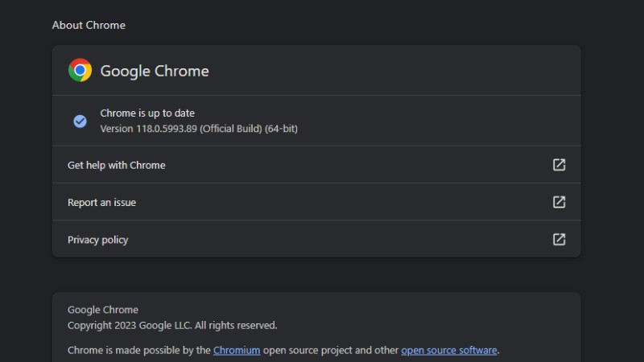Click the version number 118.0.5993.89
644x362 pixels.
pos(167,129)
